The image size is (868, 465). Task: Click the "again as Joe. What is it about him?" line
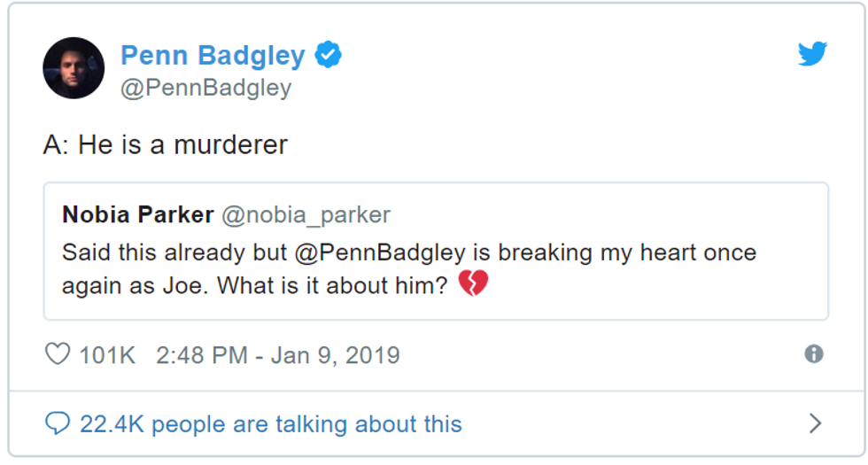click(x=254, y=286)
